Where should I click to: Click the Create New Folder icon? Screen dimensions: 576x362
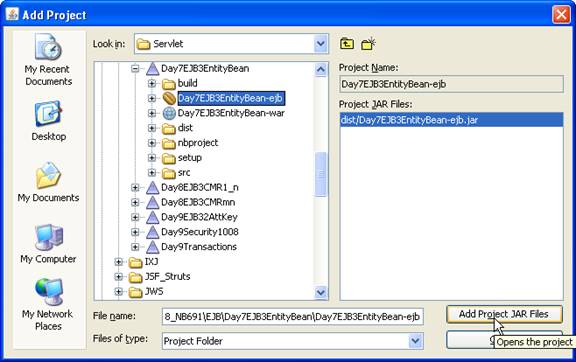click(x=368, y=44)
